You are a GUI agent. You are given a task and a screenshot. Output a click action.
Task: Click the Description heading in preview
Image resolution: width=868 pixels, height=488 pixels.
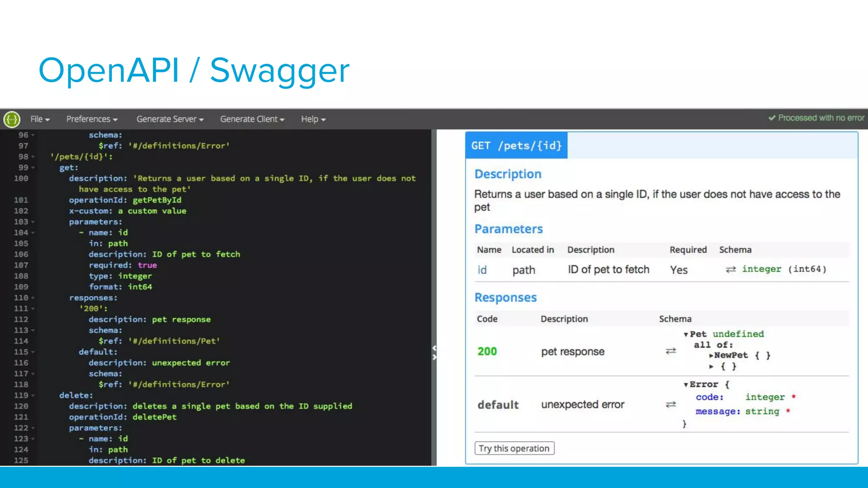(x=508, y=174)
